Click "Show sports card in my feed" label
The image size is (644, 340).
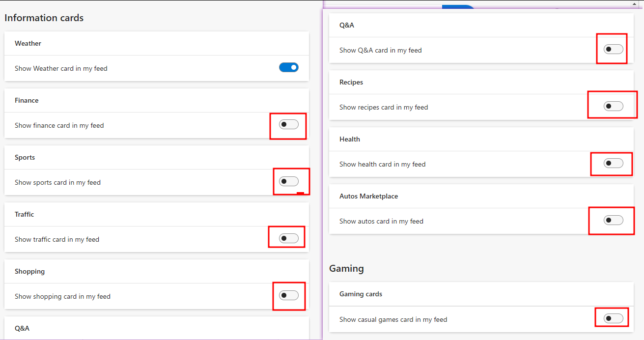[x=57, y=182]
